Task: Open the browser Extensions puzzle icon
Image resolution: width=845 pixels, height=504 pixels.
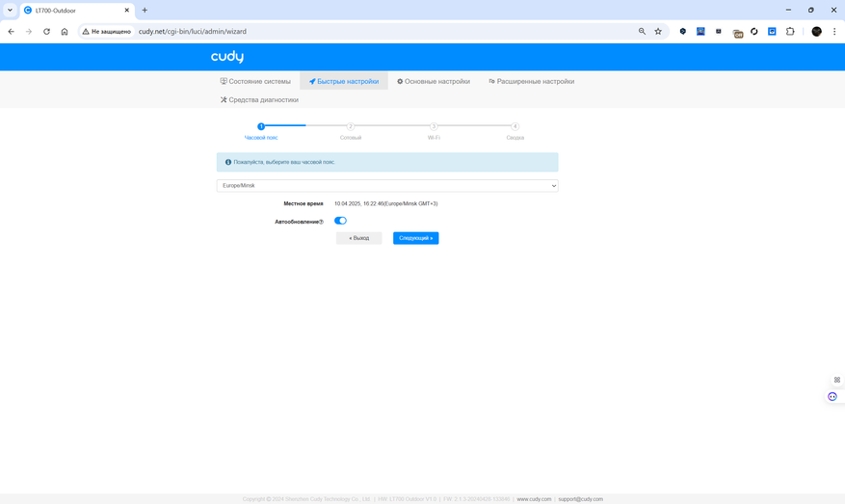Action: [790, 31]
